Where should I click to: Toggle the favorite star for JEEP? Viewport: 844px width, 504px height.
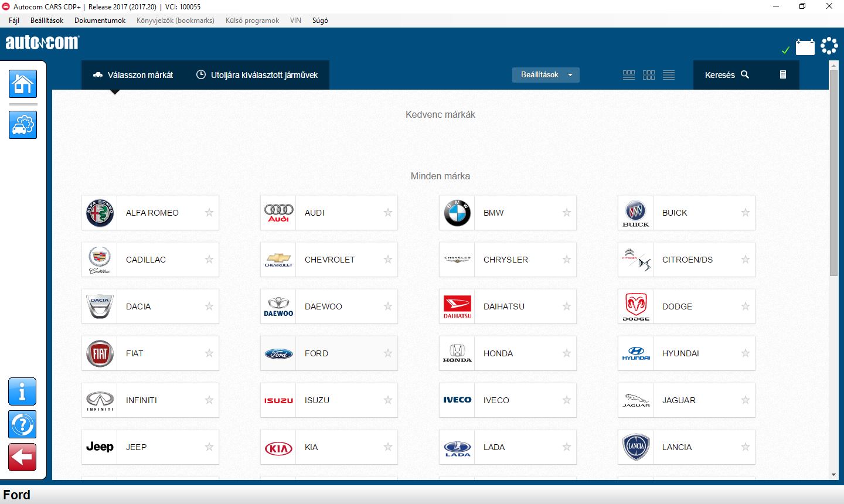[209, 447]
